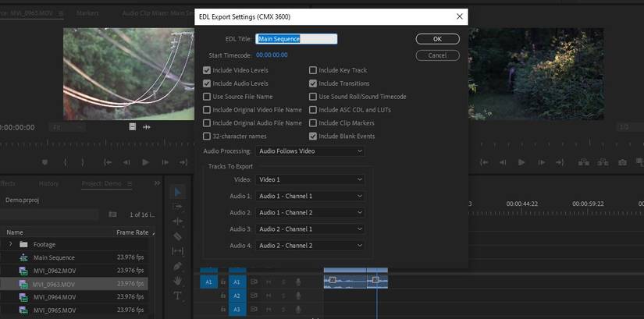Click Drag Audio Only waveform icon
This screenshot has height=319, width=644.
point(147,127)
